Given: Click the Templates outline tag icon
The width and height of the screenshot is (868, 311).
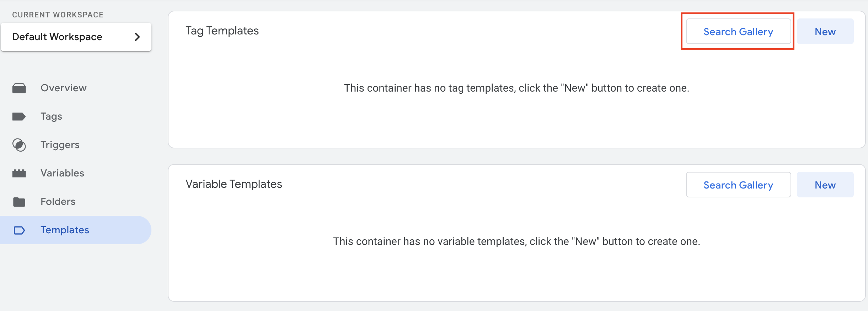Looking at the screenshot, I should [x=19, y=230].
